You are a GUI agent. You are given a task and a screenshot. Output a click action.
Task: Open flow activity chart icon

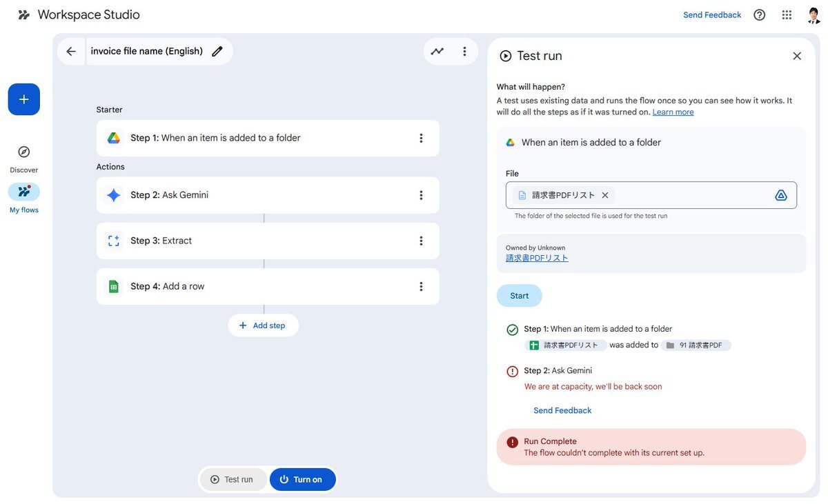pyautogui.click(x=437, y=52)
